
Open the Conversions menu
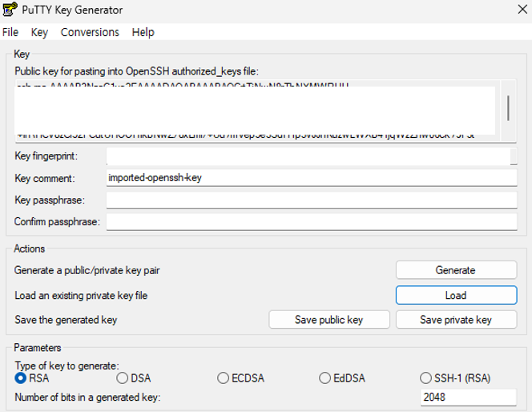[x=90, y=32]
